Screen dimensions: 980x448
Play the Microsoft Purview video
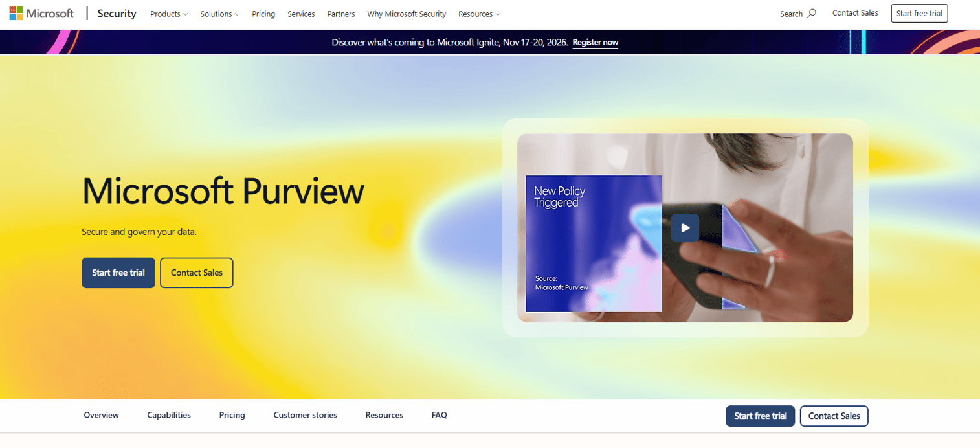[685, 228]
